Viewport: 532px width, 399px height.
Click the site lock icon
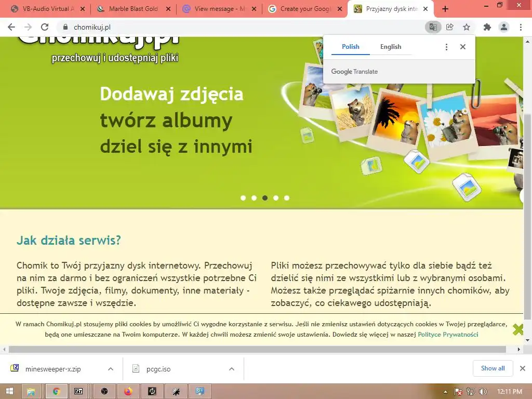[x=65, y=27]
